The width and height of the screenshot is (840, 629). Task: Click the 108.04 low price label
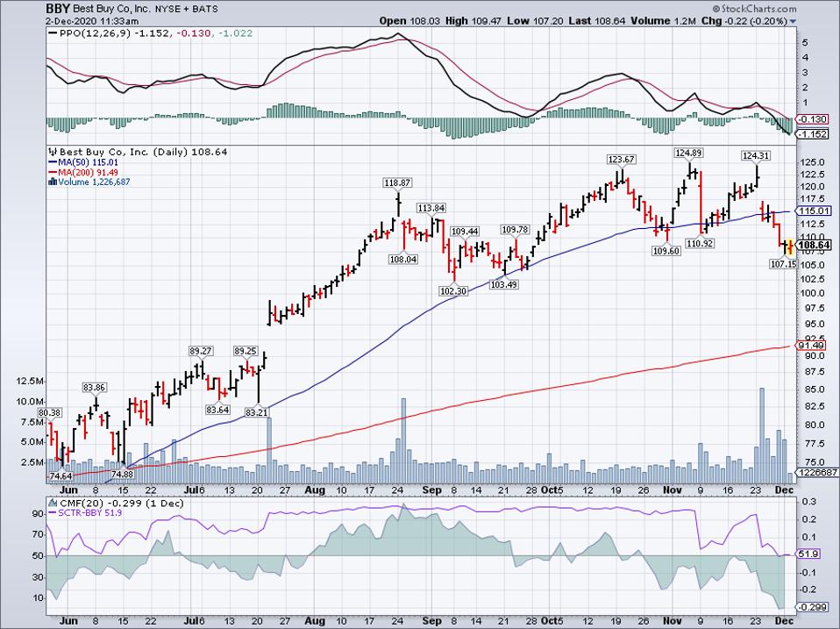(x=404, y=260)
